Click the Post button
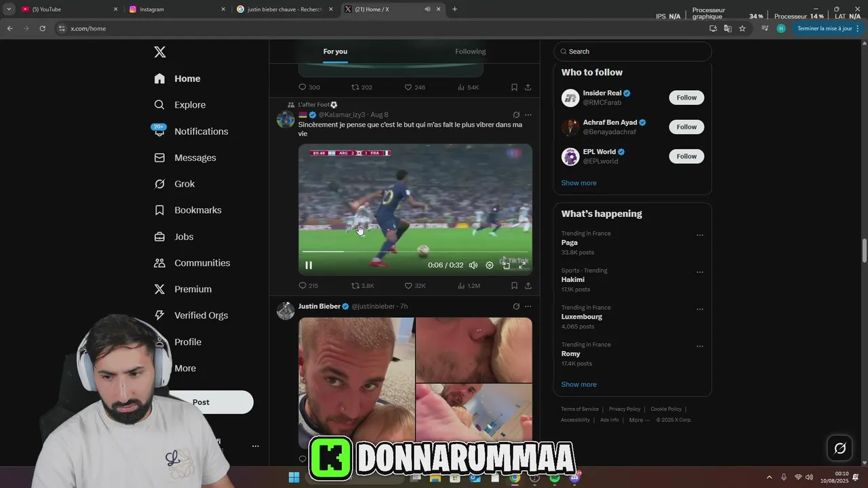 tap(201, 402)
